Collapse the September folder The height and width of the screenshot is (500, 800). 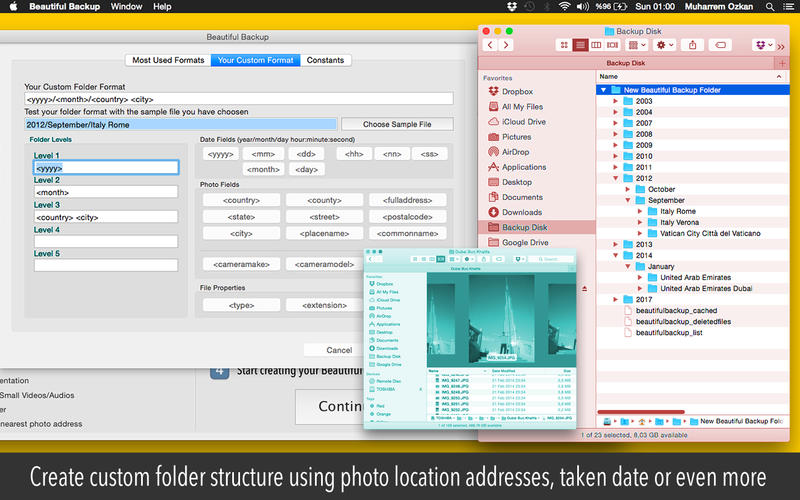(628, 200)
